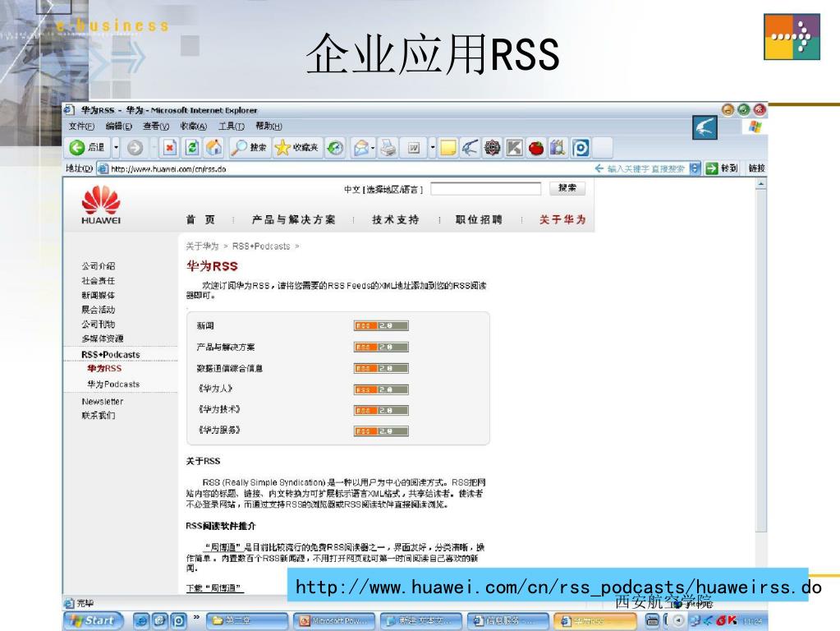Open 技术支持 navigation item
The height and width of the screenshot is (631, 840).
point(395,219)
